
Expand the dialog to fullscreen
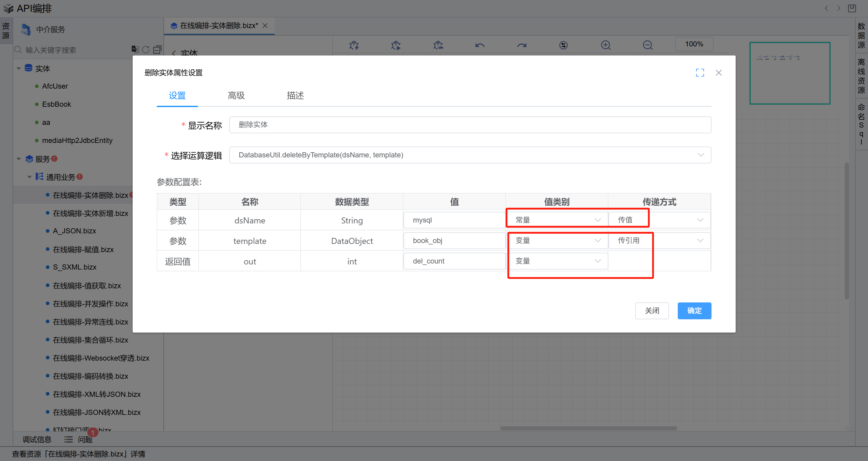[x=699, y=72]
